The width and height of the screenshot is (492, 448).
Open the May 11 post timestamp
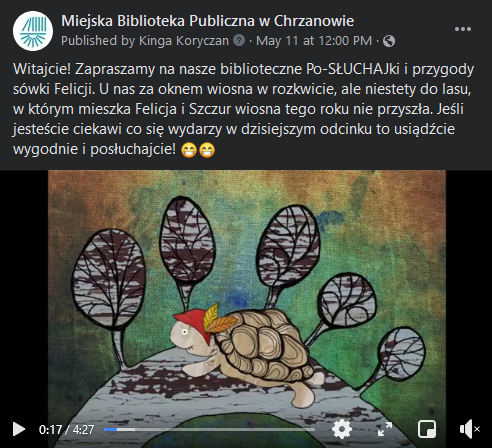coord(314,41)
